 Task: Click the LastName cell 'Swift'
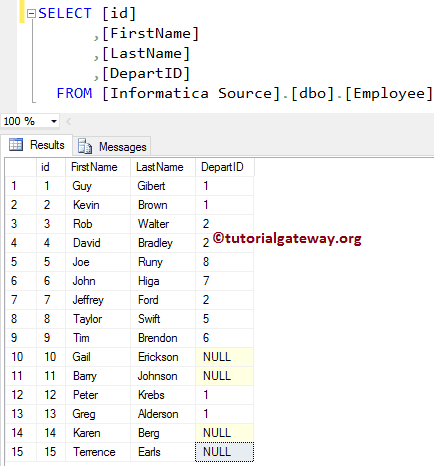point(163,319)
